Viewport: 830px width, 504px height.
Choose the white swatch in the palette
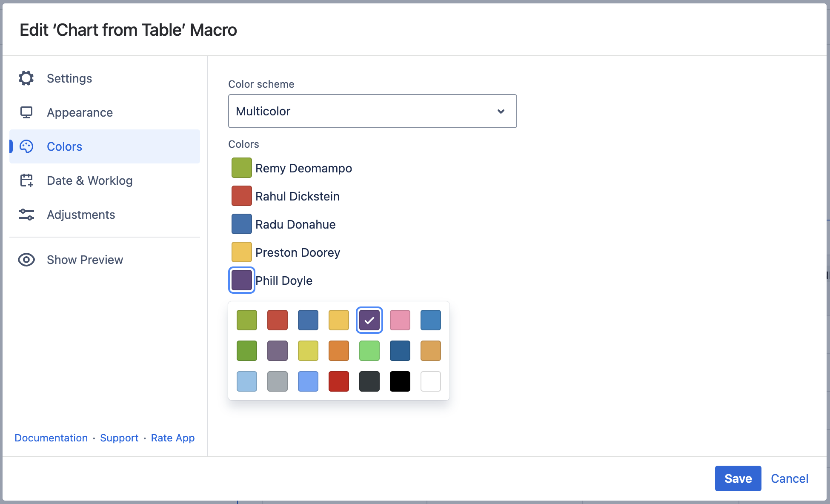coord(430,381)
